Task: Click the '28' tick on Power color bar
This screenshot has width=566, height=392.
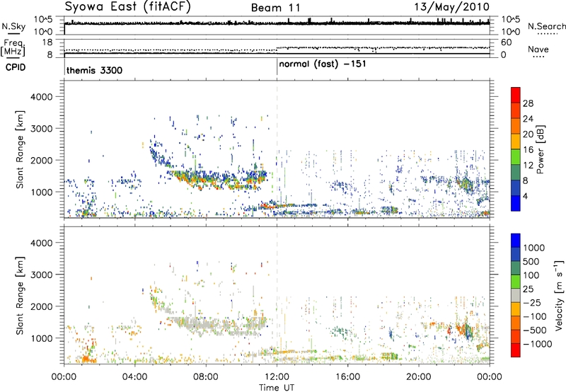Action: click(x=528, y=103)
